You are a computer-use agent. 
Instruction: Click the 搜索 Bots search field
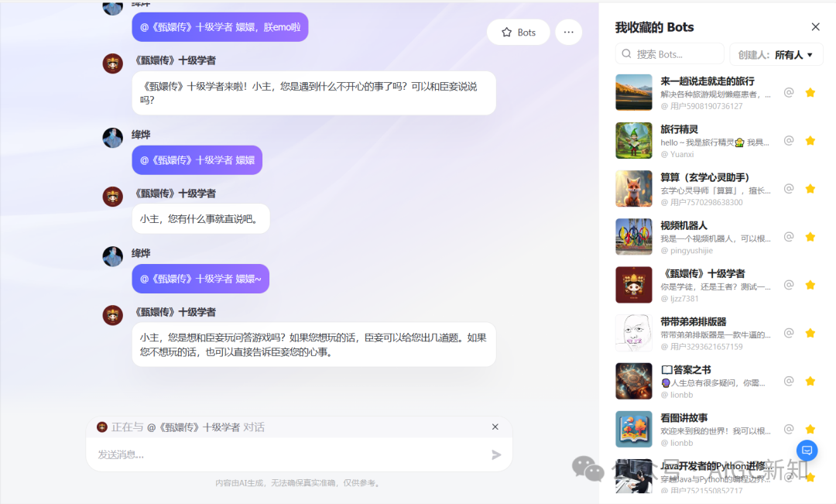[x=670, y=54]
